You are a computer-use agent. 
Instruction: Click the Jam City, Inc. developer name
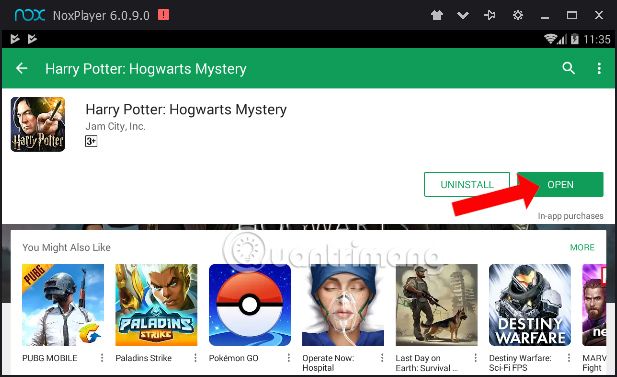point(115,126)
